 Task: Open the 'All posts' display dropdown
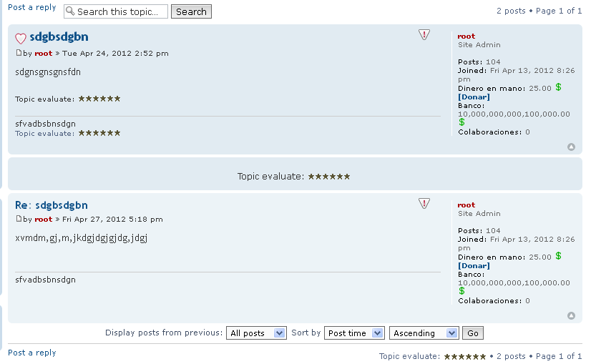tap(256, 333)
